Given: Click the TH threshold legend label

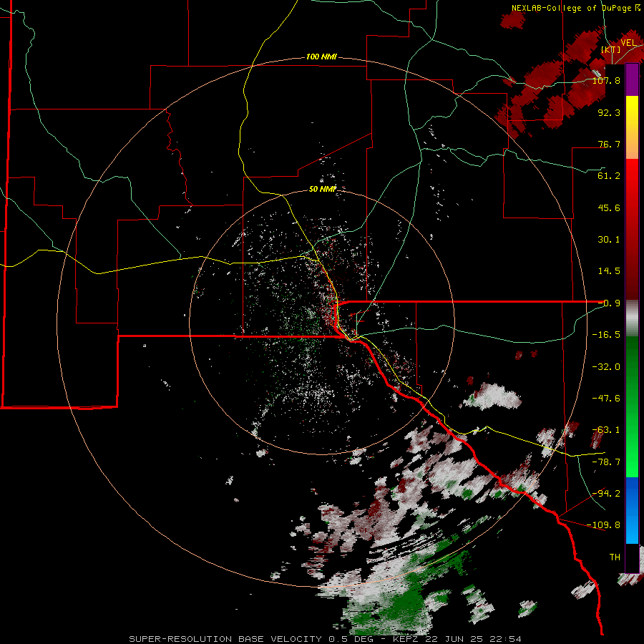Looking at the screenshot, I should (x=615, y=557).
